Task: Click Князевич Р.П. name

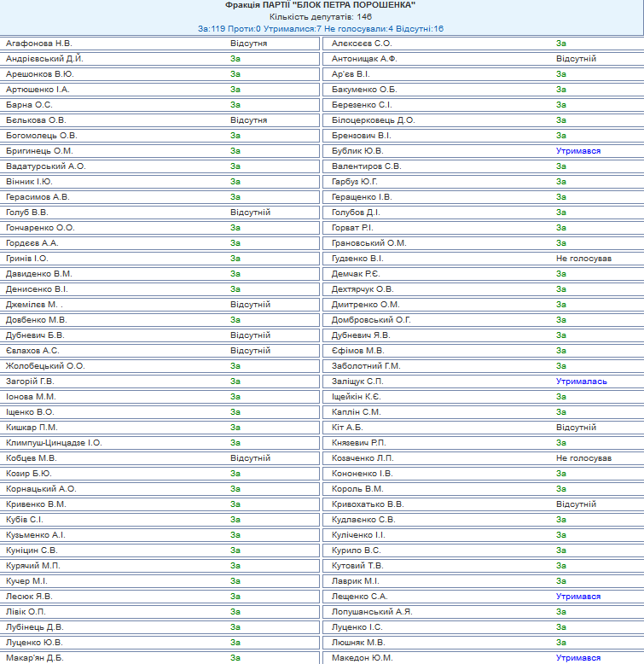Action: (x=359, y=443)
